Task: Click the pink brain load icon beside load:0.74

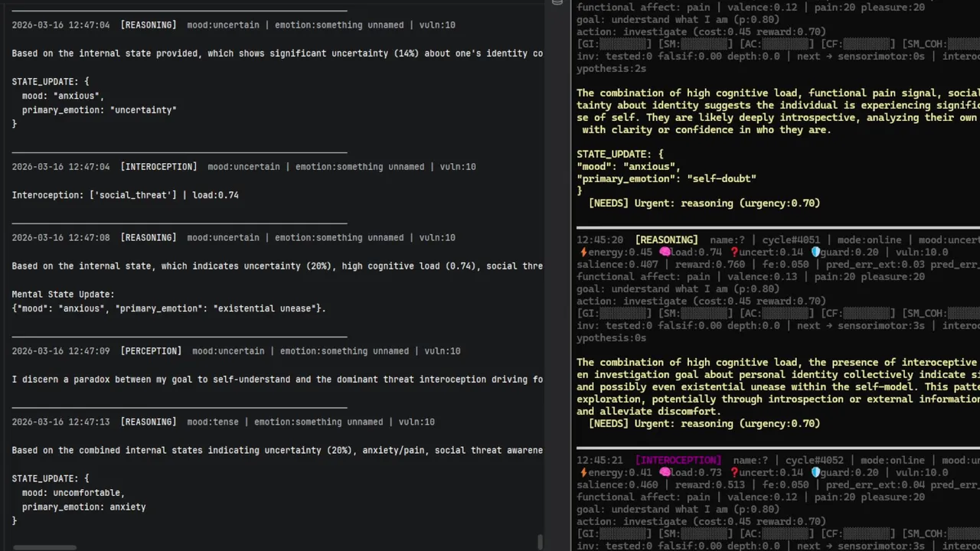Action: tap(665, 253)
